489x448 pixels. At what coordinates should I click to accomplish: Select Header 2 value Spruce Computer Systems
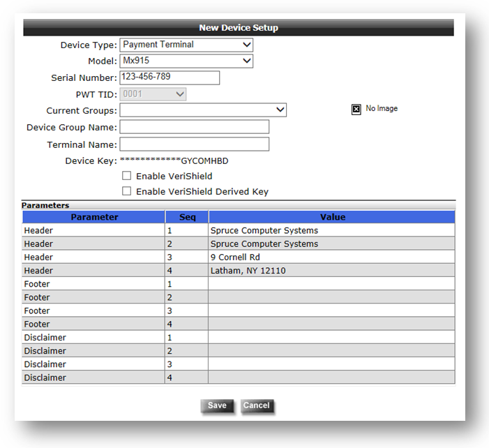(331, 244)
